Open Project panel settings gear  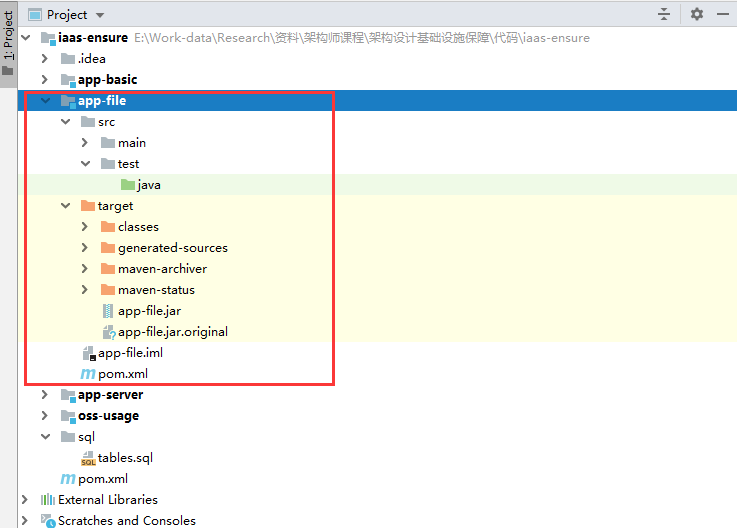point(697,14)
